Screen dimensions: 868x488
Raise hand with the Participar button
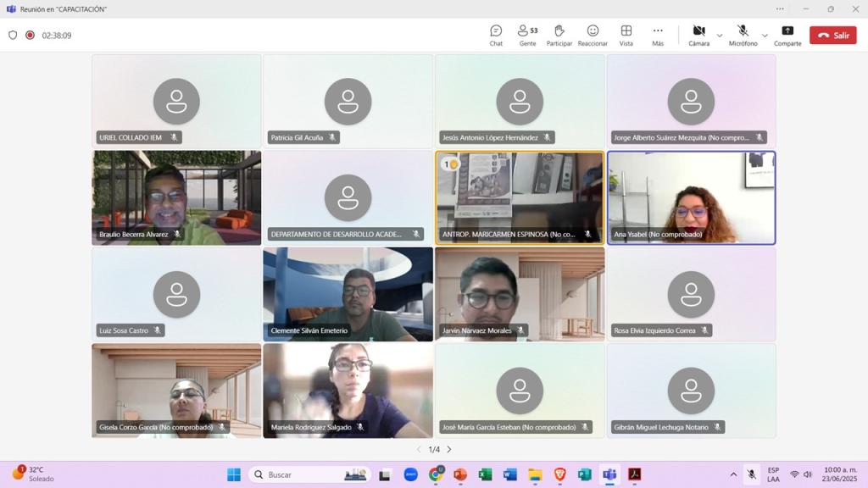559,35
